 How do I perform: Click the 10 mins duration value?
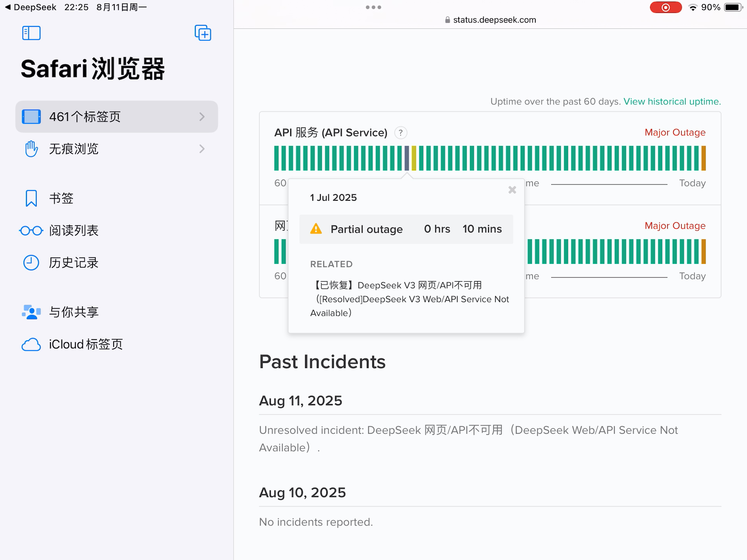point(482,229)
